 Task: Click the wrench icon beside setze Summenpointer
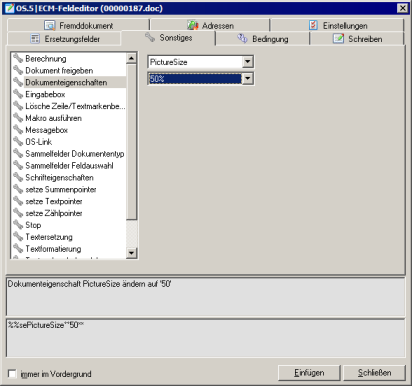pos(18,189)
